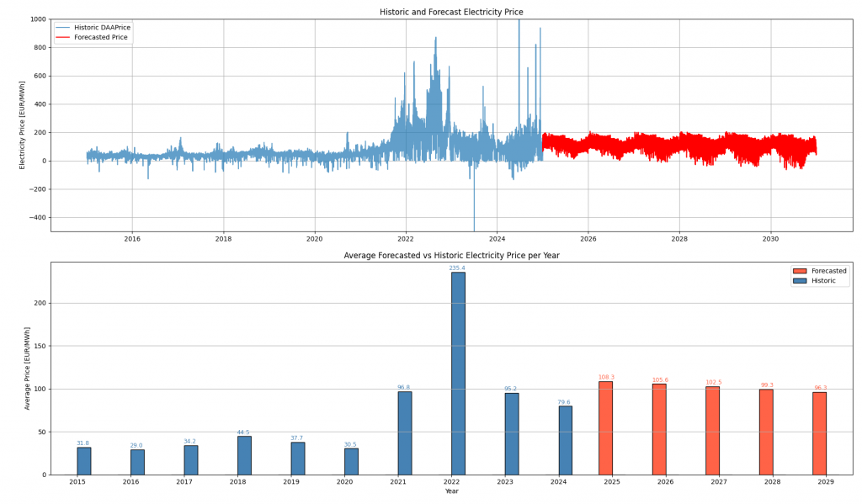This screenshot has height=504, width=862.
Task: Click the 'Average Price [EUR/MWh]' y-axis label
Action: pyautogui.click(x=28, y=368)
